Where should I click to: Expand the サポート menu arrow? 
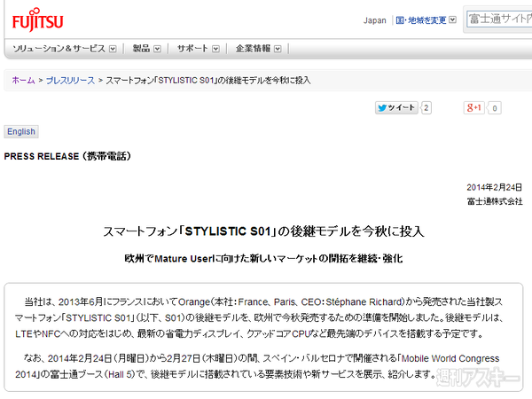point(215,49)
